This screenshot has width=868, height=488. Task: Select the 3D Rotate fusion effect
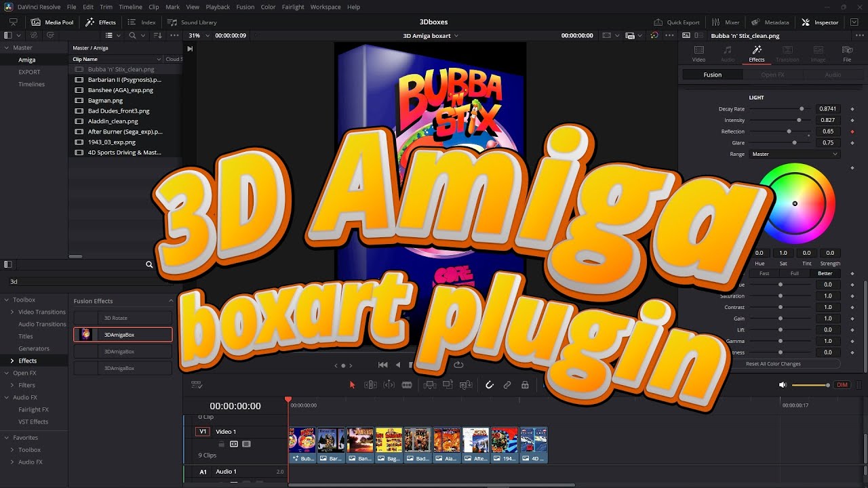click(123, 318)
